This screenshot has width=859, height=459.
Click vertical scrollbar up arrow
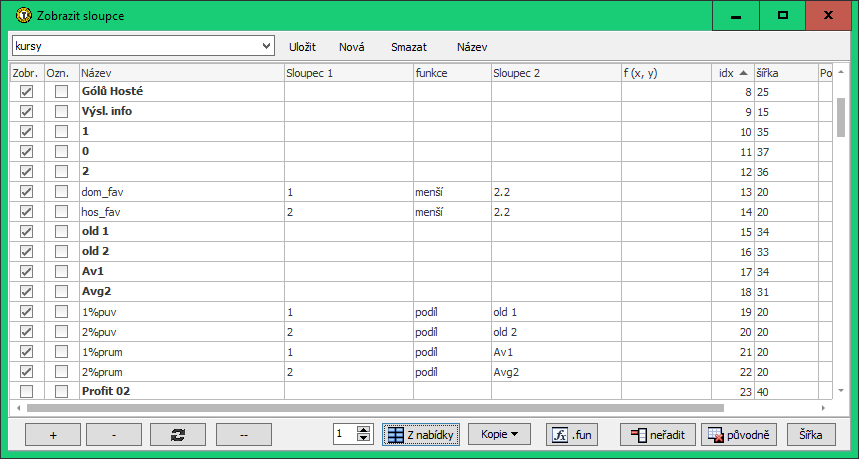pos(841,72)
